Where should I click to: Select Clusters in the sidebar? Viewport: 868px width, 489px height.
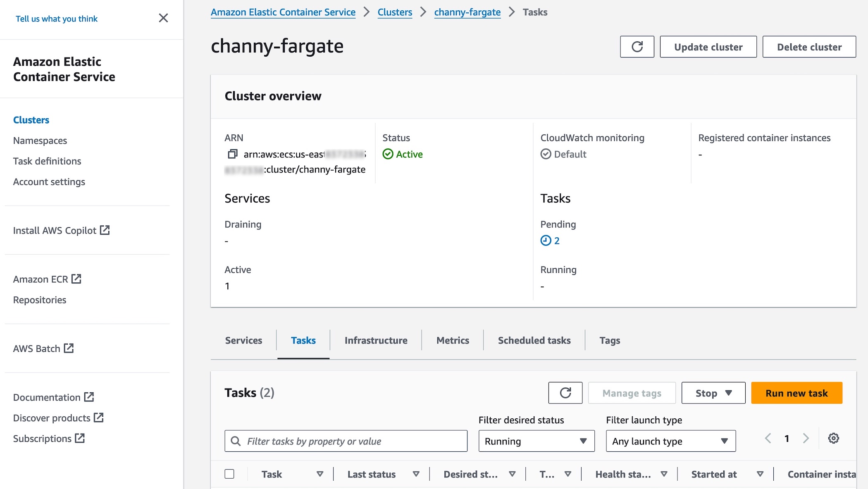[31, 119]
